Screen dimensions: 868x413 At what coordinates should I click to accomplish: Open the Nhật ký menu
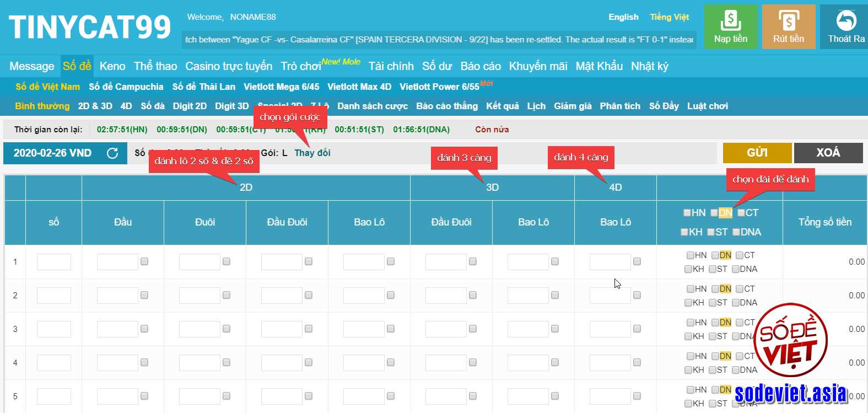coord(650,66)
